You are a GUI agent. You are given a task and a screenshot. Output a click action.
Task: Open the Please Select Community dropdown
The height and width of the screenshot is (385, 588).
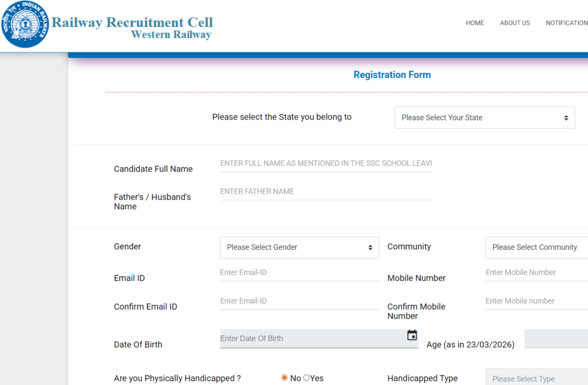click(x=537, y=247)
